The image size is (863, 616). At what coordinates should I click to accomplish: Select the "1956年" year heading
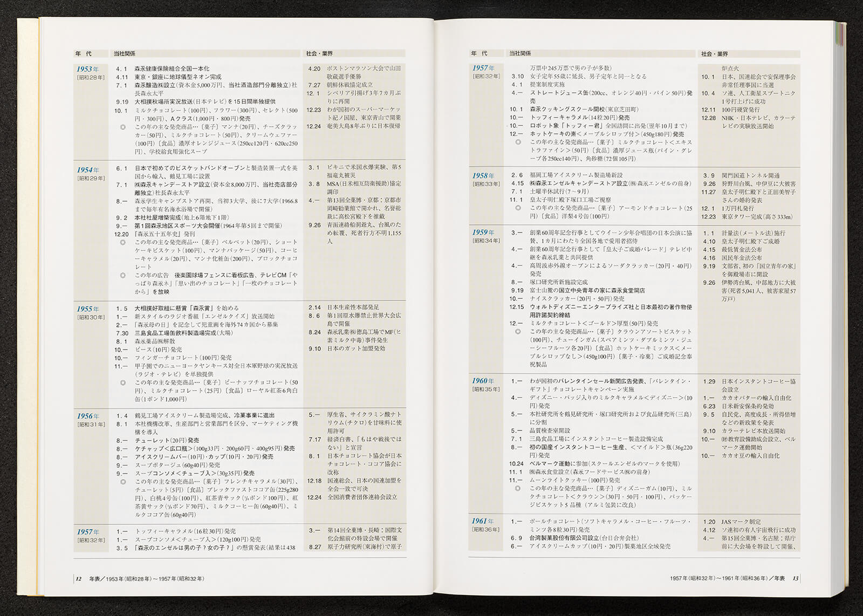(87, 416)
